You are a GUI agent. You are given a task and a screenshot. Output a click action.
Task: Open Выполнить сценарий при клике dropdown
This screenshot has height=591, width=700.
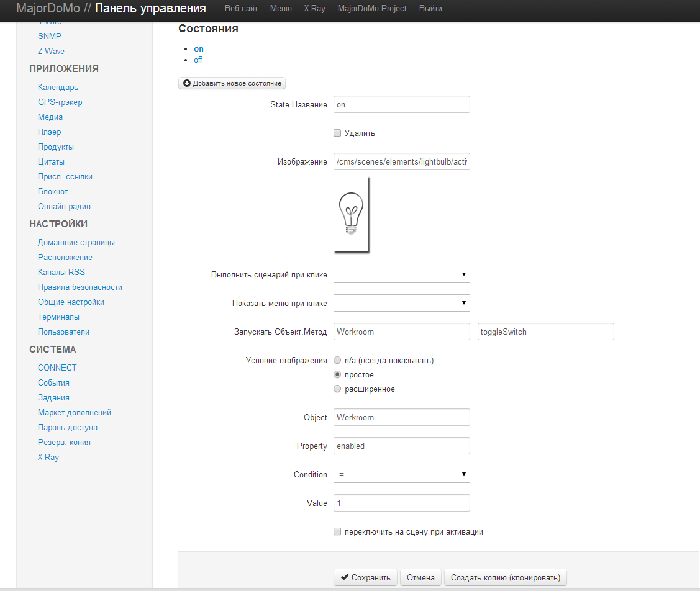(401, 274)
